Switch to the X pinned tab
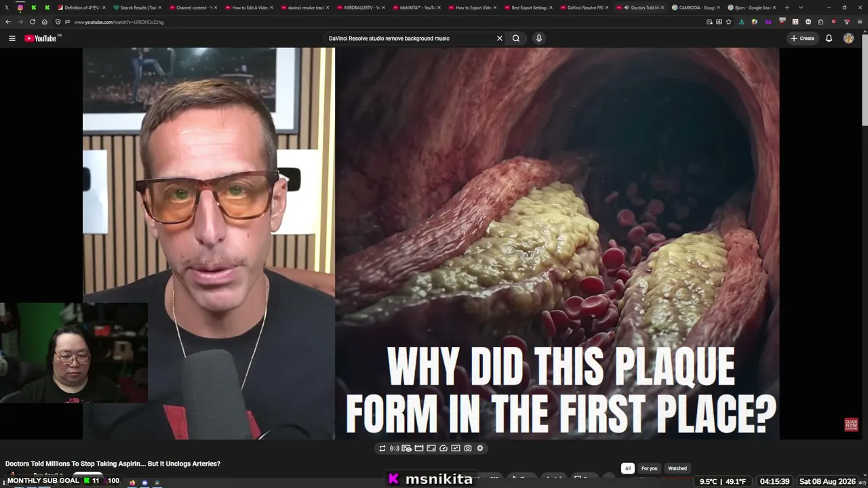 pyautogui.click(x=6, y=7)
